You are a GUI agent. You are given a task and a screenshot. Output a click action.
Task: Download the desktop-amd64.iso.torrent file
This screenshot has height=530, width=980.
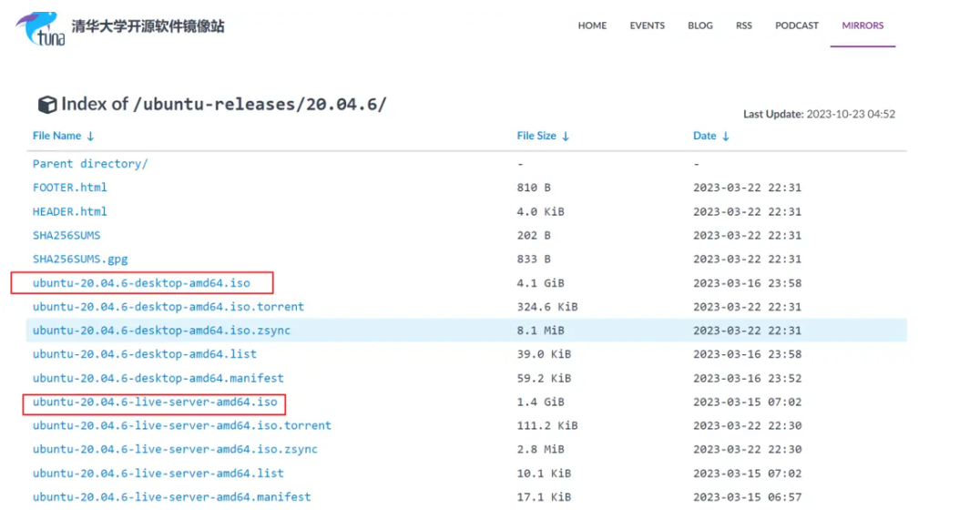click(168, 307)
